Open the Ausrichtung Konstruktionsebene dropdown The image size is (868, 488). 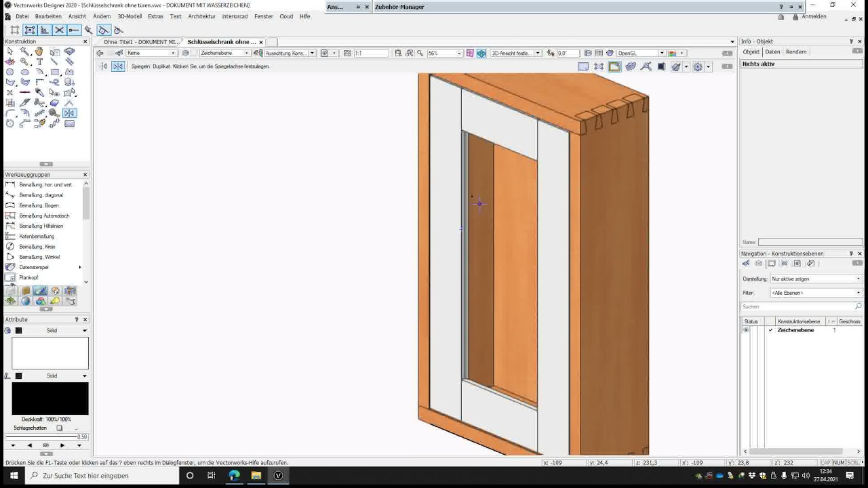click(x=290, y=53)
